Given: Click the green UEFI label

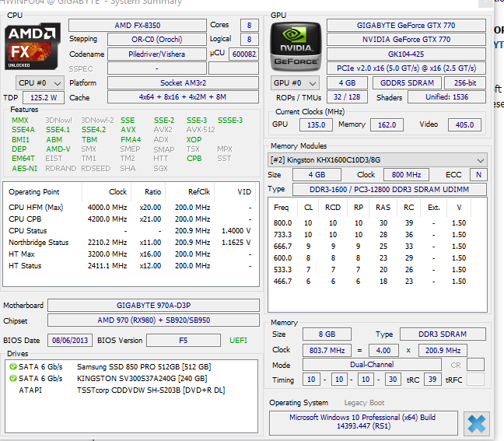Looking at the screenshot, I should pos(238,341).
